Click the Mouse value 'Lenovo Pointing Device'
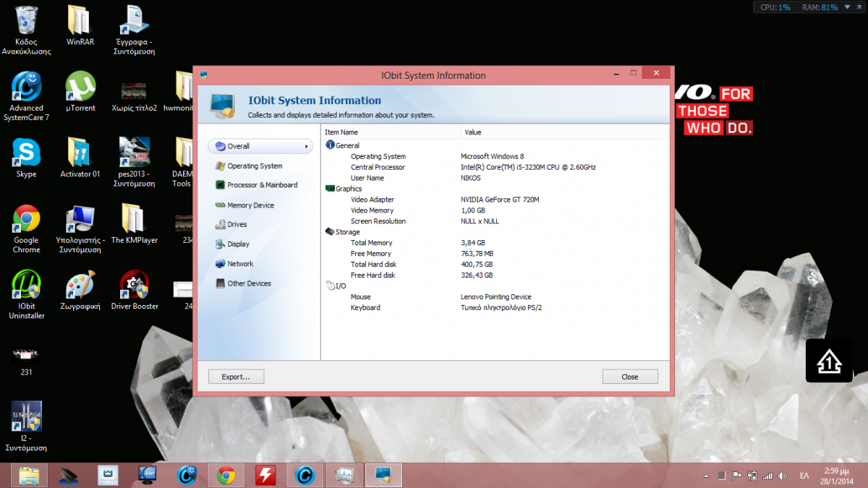The height and width of the screenshot is (488, 868). [496, 297]
